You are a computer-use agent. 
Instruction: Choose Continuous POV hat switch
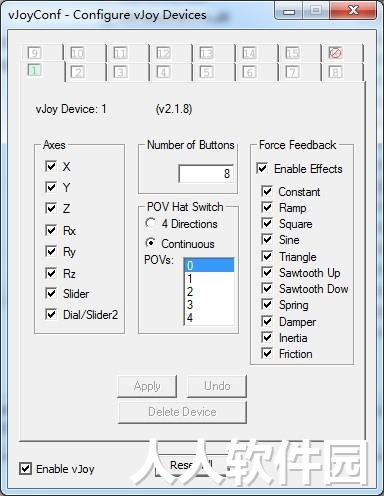(x=151, y=243)
